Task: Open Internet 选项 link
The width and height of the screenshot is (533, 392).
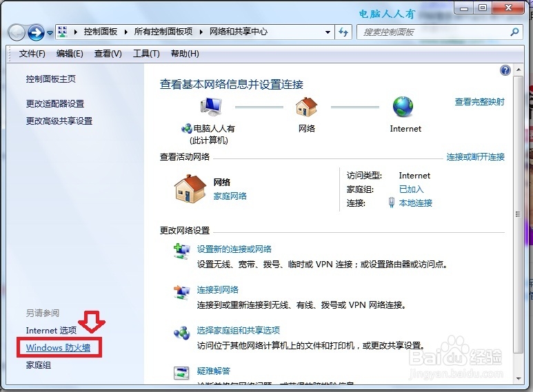Action: pos(51,331)
